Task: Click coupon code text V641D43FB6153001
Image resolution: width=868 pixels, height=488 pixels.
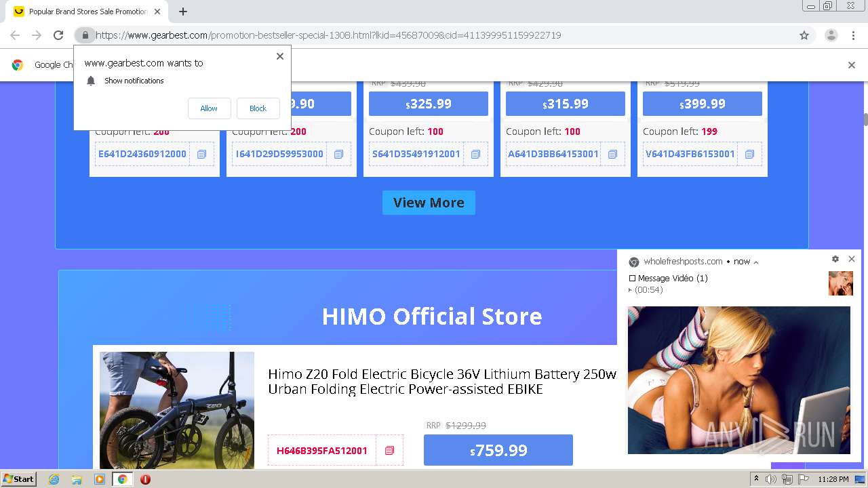Action: tap(690, 154)
